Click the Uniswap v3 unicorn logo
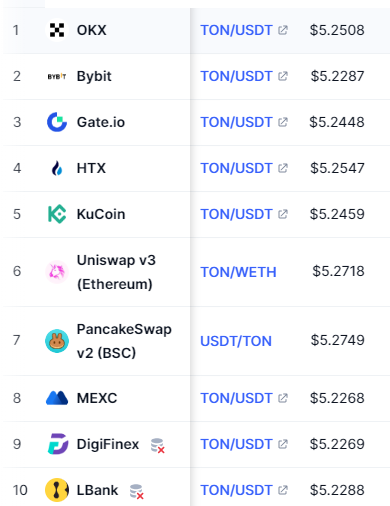The height and width of the screenshot is (506, 390). coord(57,272)
